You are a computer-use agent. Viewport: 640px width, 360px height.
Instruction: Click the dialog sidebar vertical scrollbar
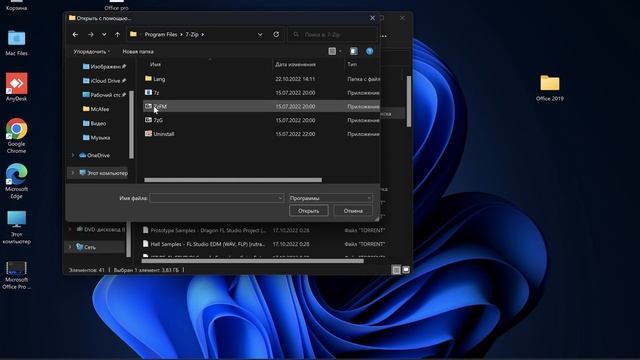point(131,124)
